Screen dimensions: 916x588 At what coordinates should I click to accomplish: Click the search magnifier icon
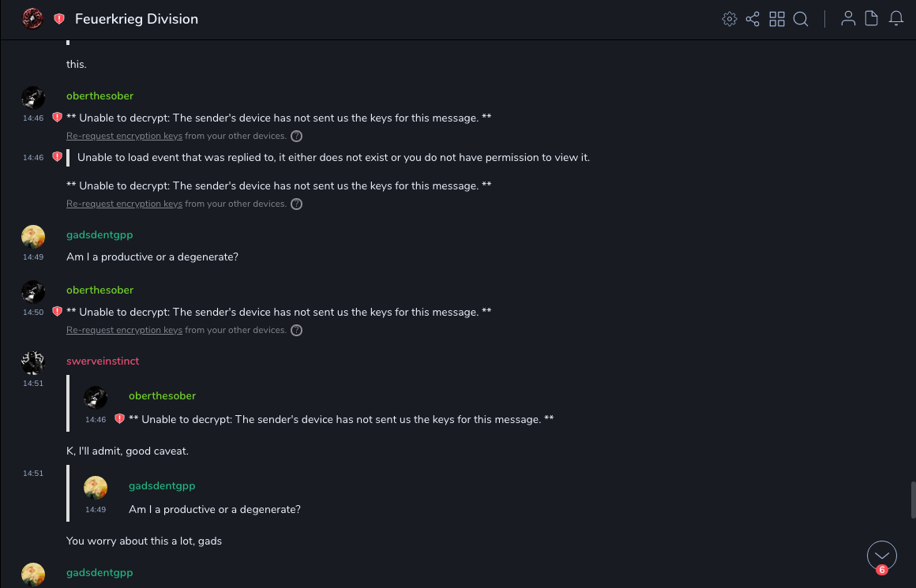coord(801,19)
